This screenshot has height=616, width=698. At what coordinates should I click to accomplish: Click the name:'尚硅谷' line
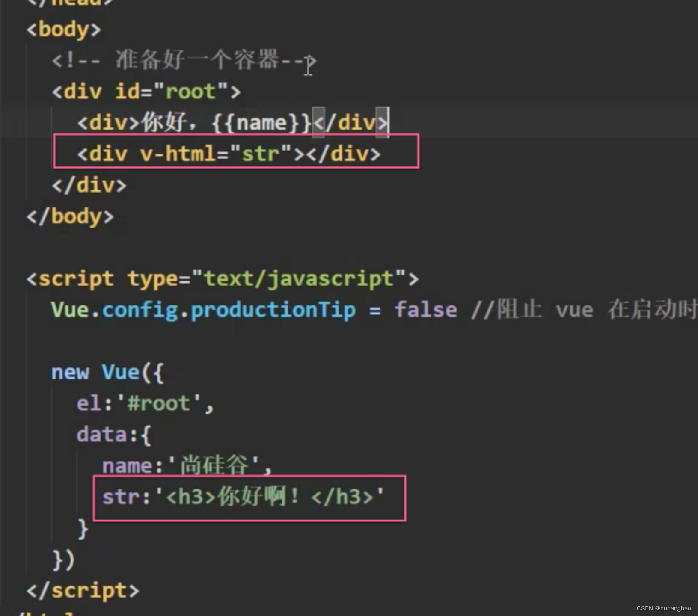coord(187,465)
